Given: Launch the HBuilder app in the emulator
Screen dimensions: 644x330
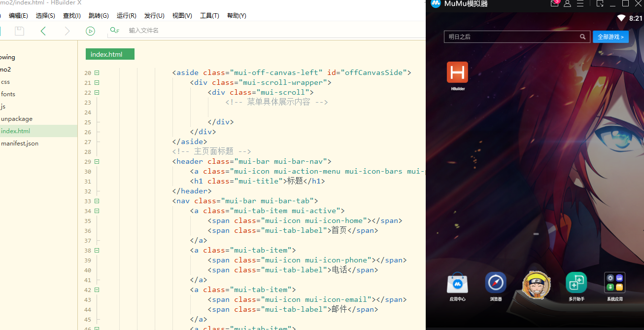Looking at the screenshot, I should pos(457,73).
